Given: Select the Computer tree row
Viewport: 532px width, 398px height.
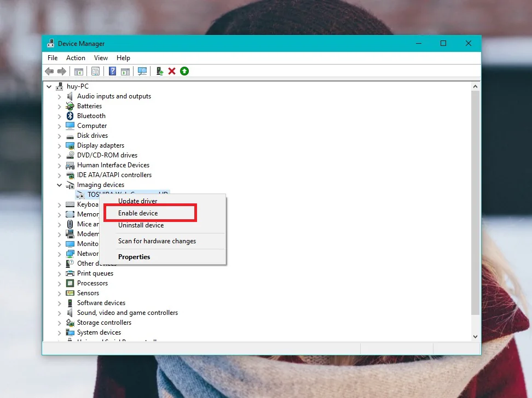Looking at the screenshot, I should 91,126.
